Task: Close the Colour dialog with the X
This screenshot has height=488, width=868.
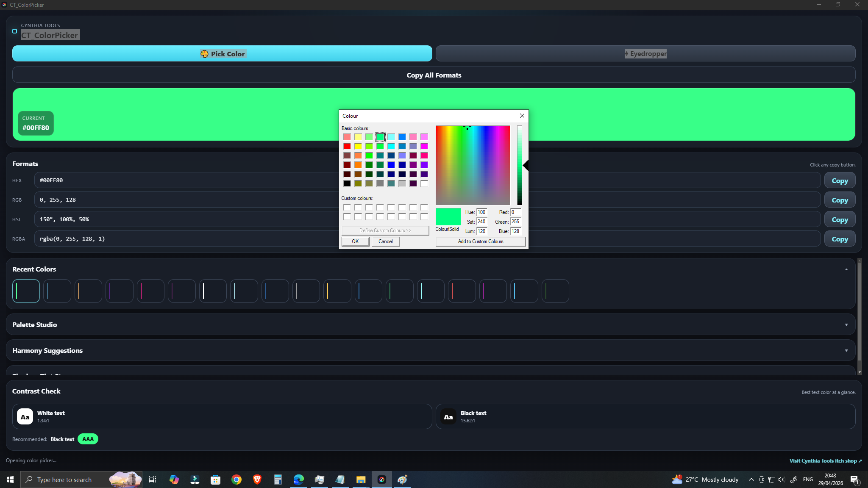Action: [x=522, y=116]
